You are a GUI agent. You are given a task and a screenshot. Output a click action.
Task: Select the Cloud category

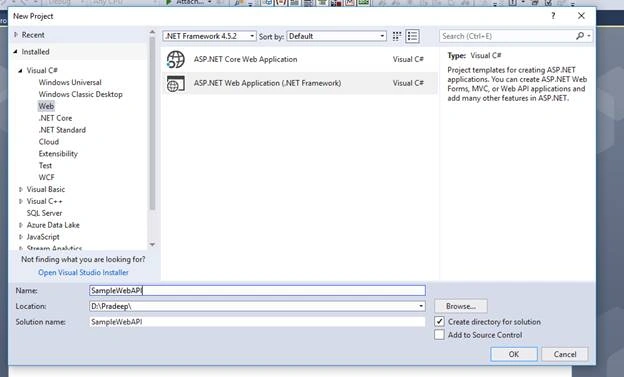tap(49, 142)
